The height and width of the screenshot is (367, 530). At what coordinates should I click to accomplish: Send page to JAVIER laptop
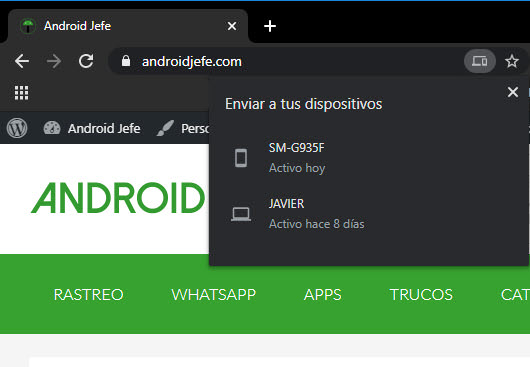[x=369, y=214]
